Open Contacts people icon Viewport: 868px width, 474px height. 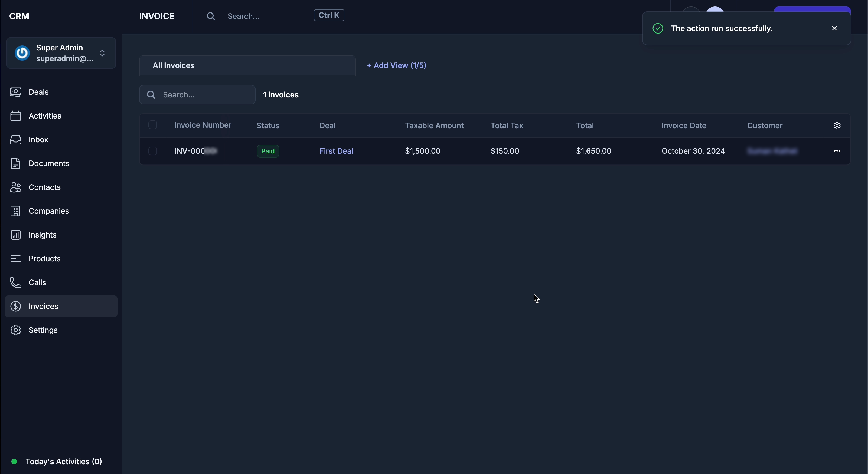click(15, 187)
